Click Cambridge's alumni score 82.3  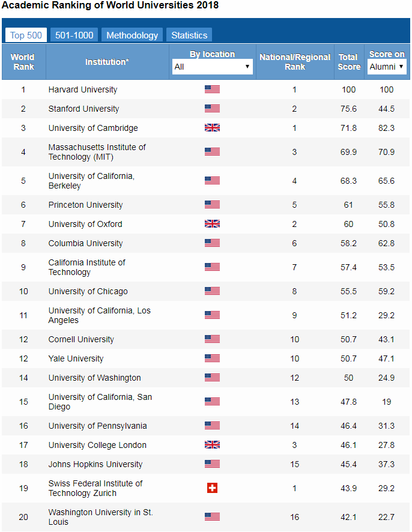[387, 128]
